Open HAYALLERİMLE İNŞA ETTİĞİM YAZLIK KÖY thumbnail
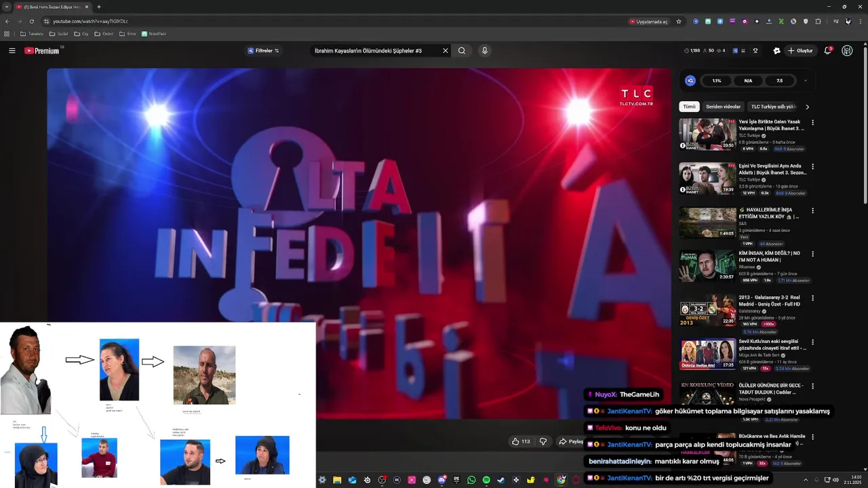 [x=707, y=222]
